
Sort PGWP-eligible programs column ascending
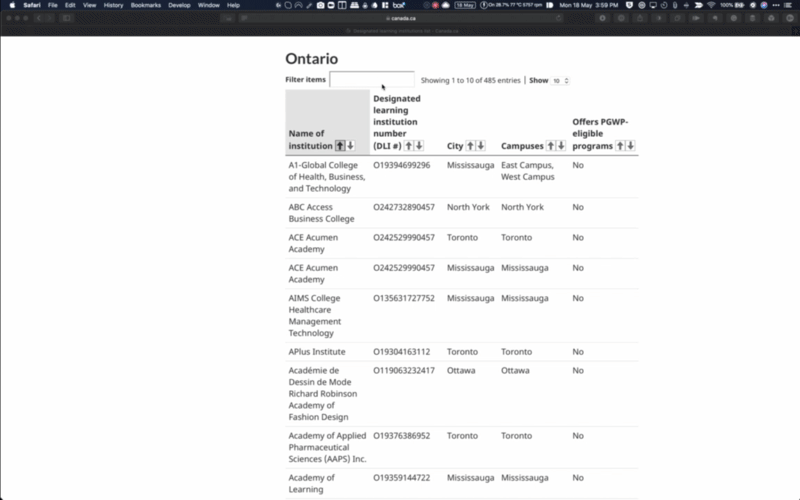point(620,146)
